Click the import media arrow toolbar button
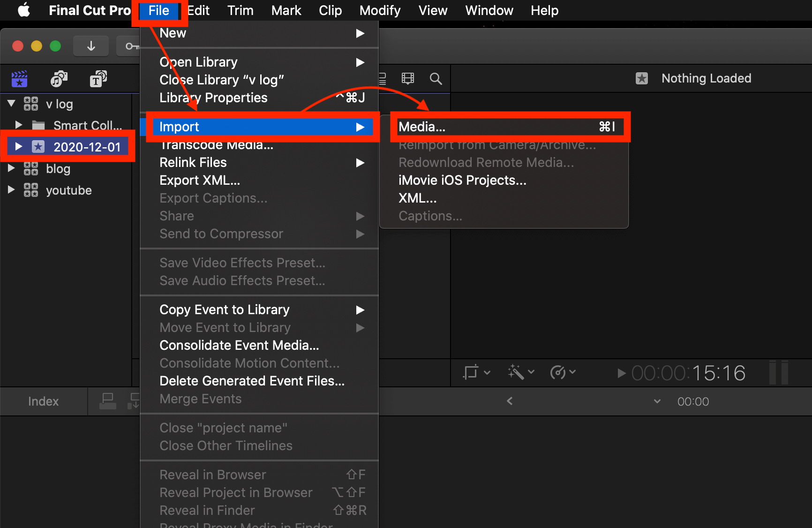812x528 pixels. 91,46
